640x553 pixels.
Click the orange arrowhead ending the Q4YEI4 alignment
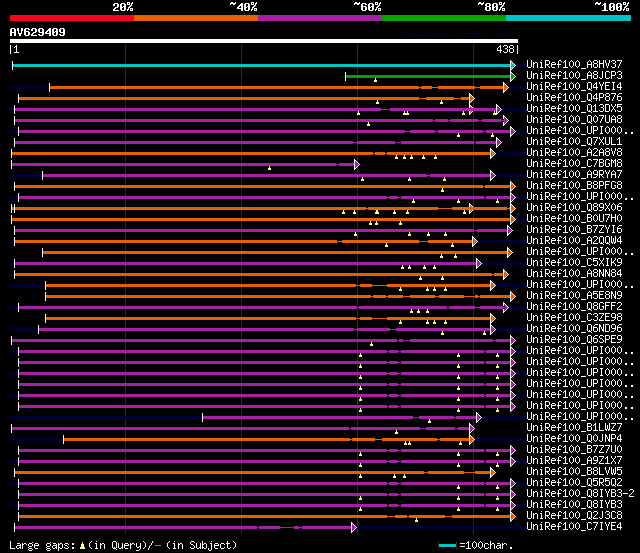[506, 87]
